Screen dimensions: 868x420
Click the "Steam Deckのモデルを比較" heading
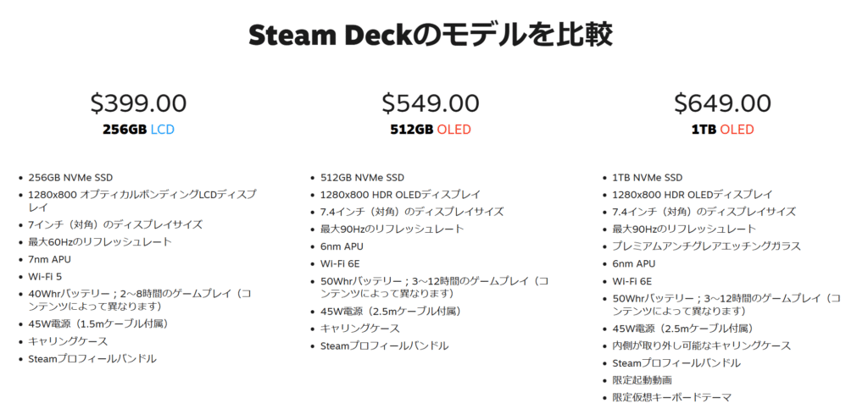click(431, 36)
